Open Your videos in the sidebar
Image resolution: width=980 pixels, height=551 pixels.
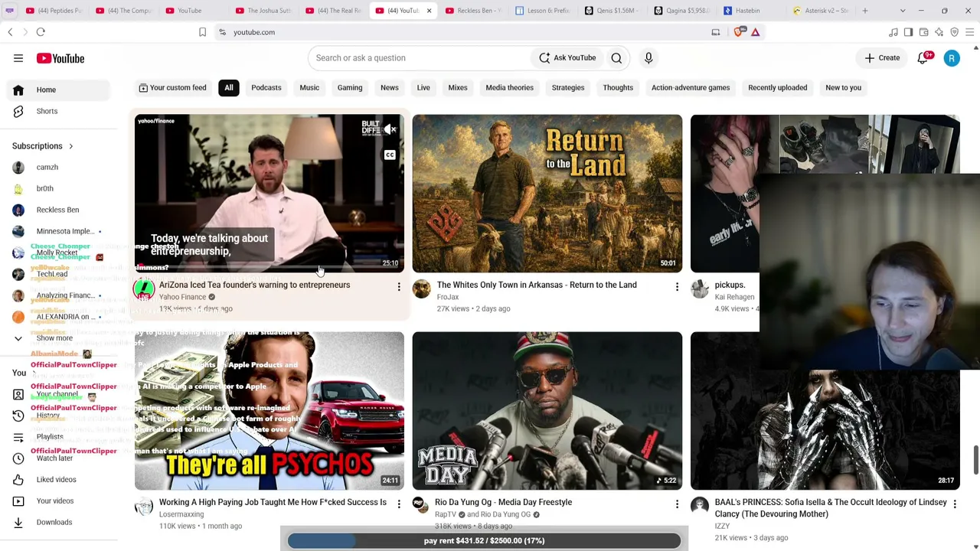click(54, 501)
